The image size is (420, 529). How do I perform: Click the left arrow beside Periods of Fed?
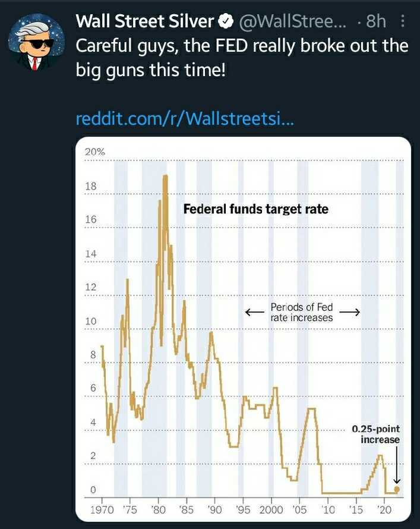point(255,312)
